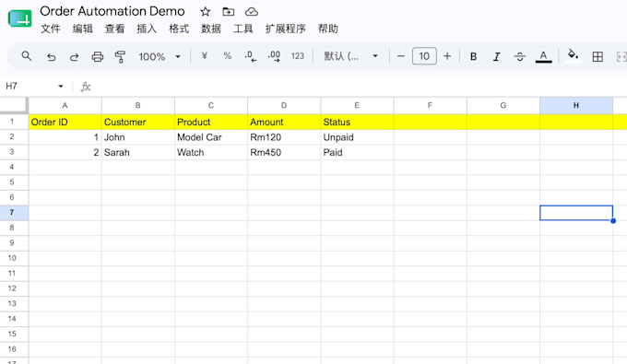Open the 工具 menu

pos(243,29)
